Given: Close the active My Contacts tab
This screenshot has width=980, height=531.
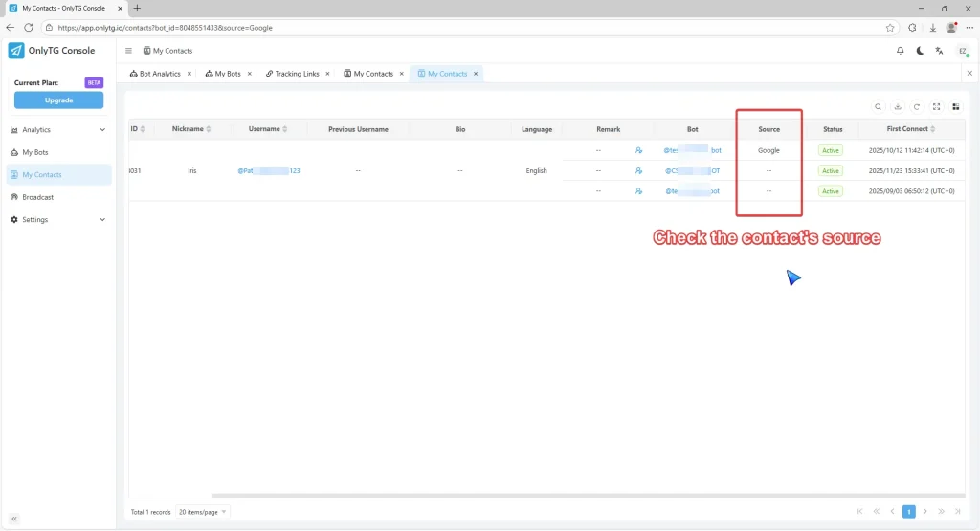Looking at the screenshot, I should click(x=476, y=74).
